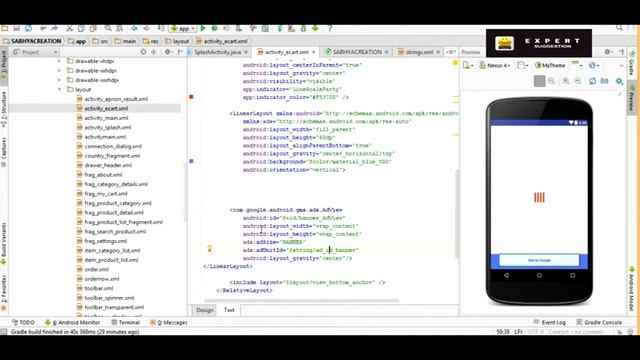Open the Android Monitor tool window

72,322
